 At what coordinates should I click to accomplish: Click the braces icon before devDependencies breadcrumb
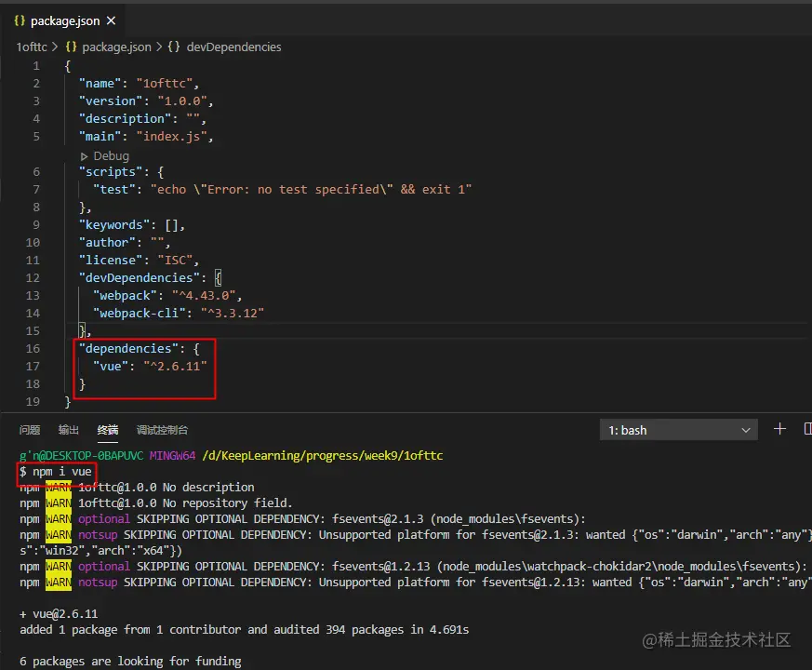[174, 47]
